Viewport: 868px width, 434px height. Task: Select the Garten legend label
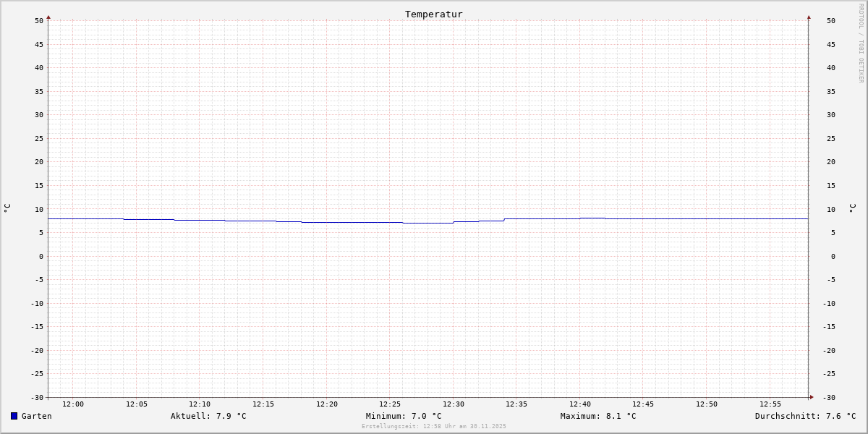(x=37, y=416)
